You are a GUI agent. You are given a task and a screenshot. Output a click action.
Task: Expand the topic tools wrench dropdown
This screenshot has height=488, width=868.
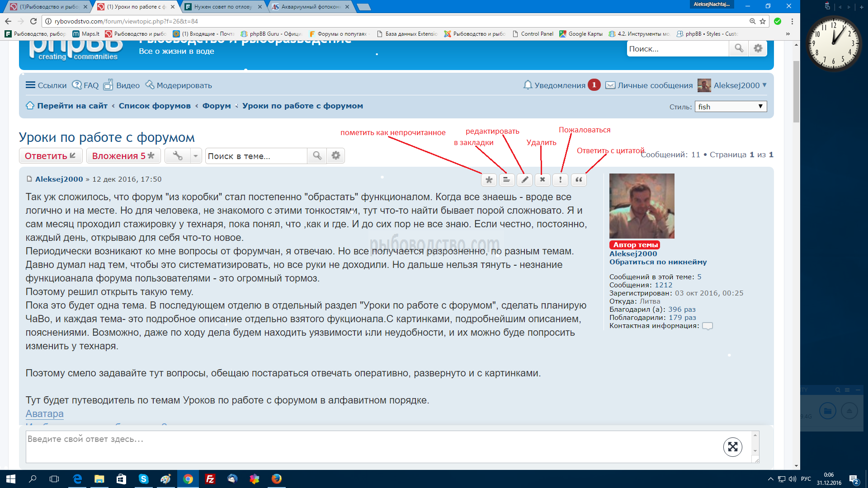pyautogui.click(x=196, y=156)
